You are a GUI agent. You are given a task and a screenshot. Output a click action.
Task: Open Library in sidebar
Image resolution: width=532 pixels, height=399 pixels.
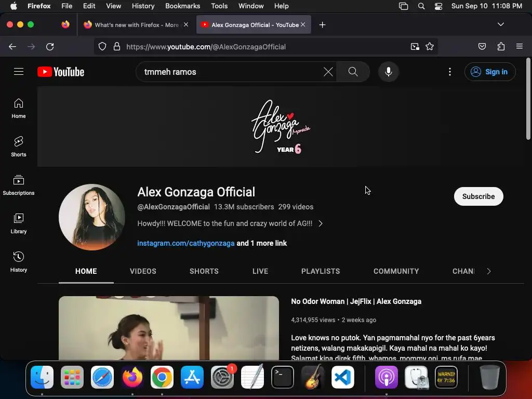pyautogui.click(x=19, y=223)
